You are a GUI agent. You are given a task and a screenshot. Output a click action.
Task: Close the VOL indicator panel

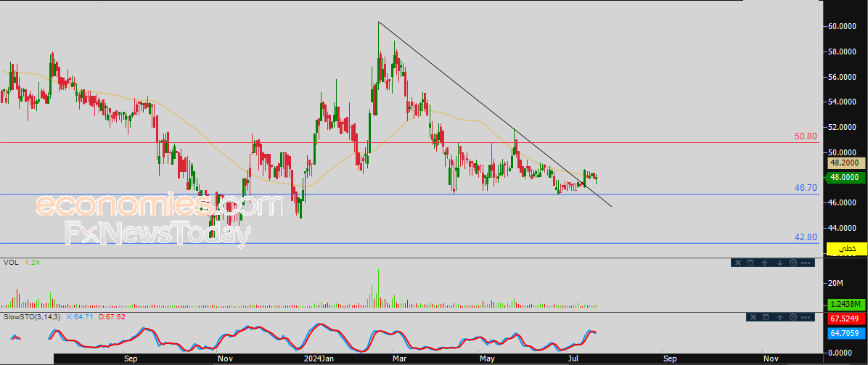(738, 263)
